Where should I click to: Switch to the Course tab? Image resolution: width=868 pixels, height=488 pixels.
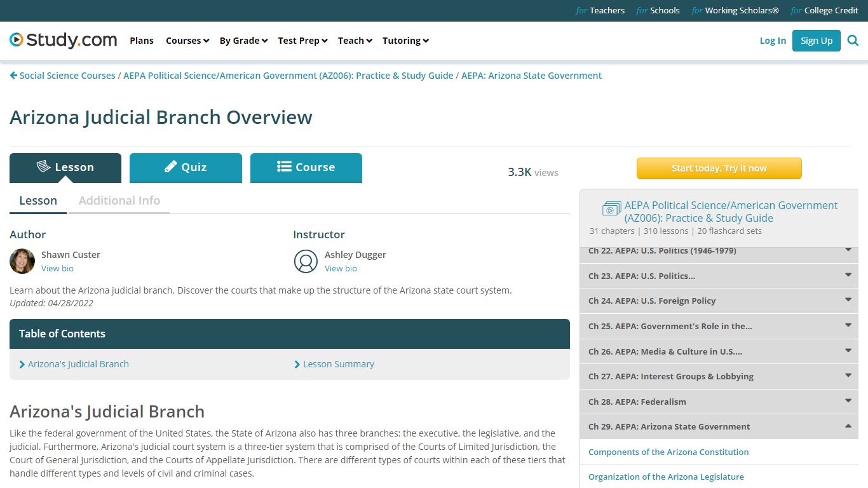click(306, 168)
